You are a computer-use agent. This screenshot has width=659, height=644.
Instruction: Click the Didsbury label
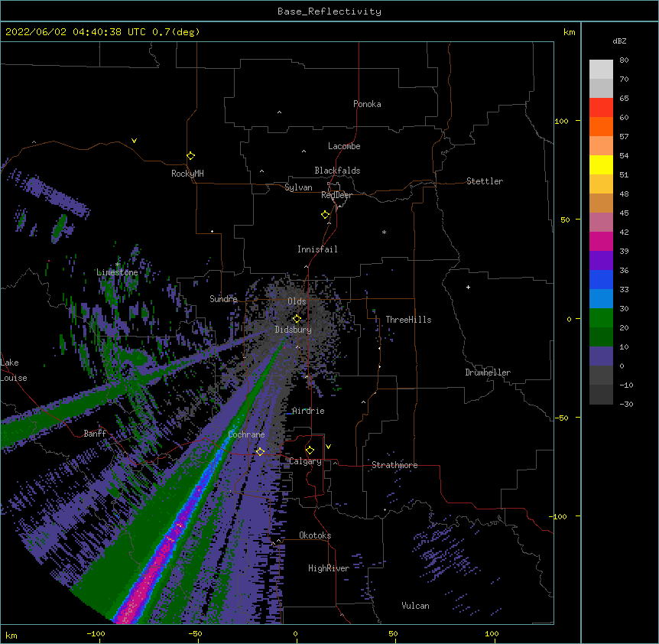tap(293, 330)
